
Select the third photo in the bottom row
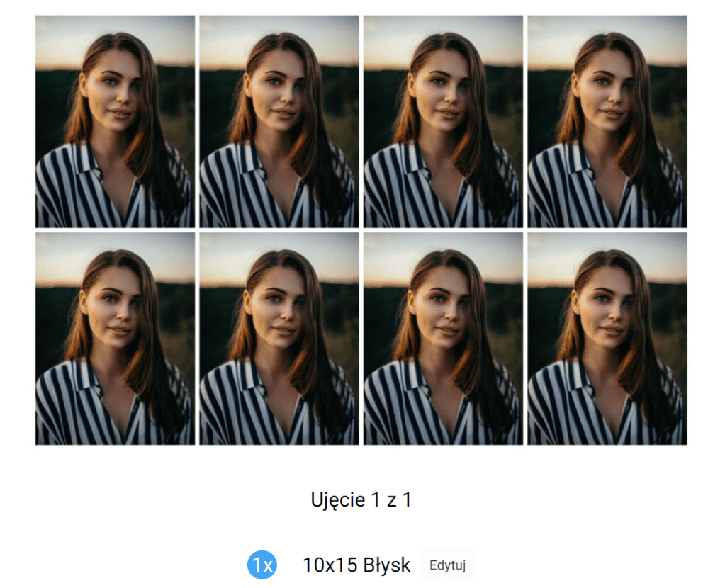click(443, 339)
